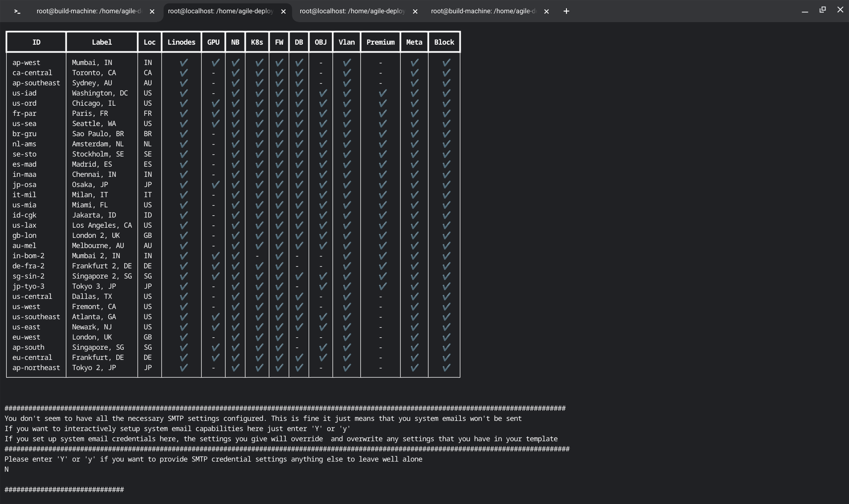Click the Linodes column header
Viewport: 849px width, 504px height.
click(x=181, y=42)
